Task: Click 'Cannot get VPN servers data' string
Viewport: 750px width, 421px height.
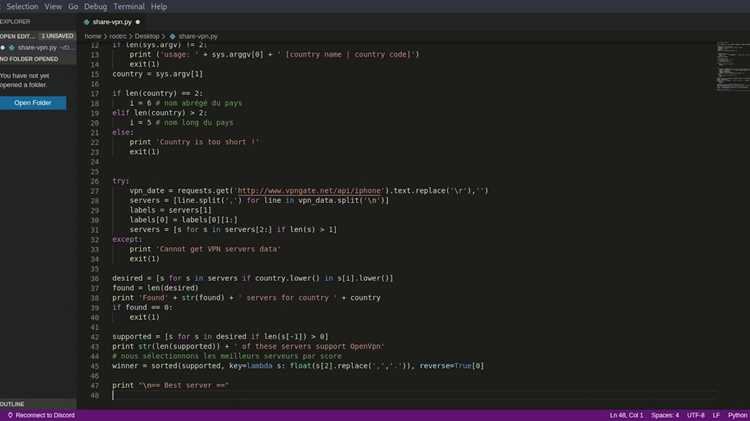Action: 218,249
